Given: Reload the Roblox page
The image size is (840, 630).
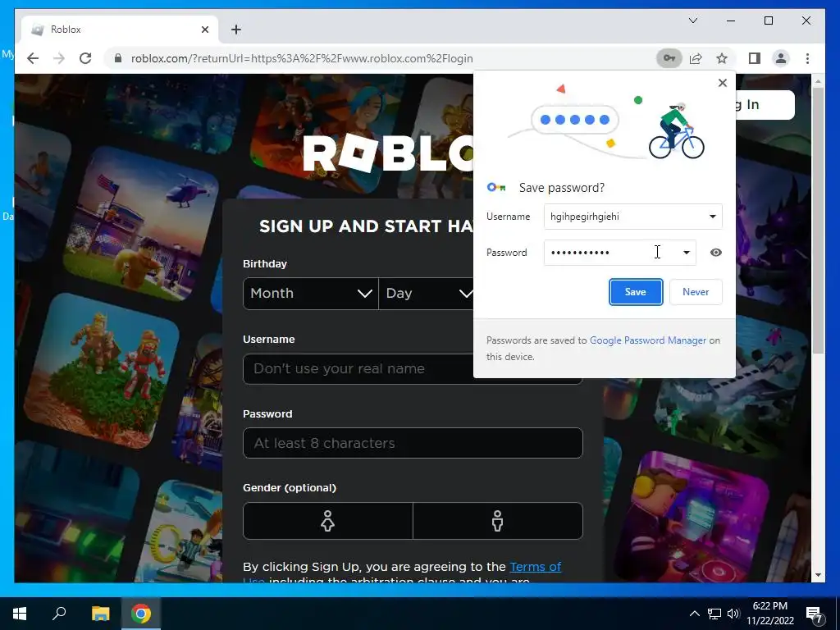Looking at the screenshot, I should [x=85, y=58].
